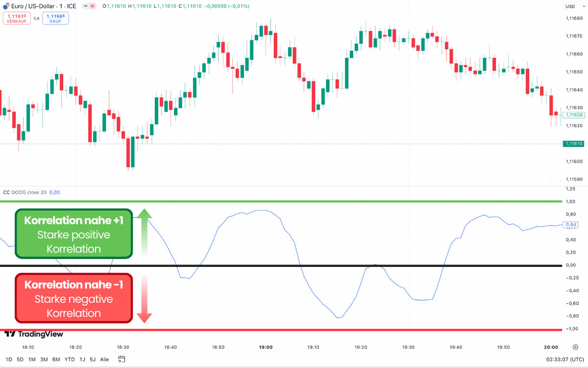The image size is (588, 368).
Task: Click the 20:00 time axis label
Action: [551, 347]
